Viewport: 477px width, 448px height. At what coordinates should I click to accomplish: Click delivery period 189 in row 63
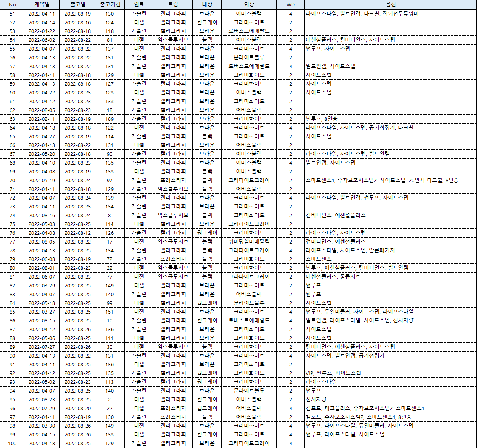point(110,119)
